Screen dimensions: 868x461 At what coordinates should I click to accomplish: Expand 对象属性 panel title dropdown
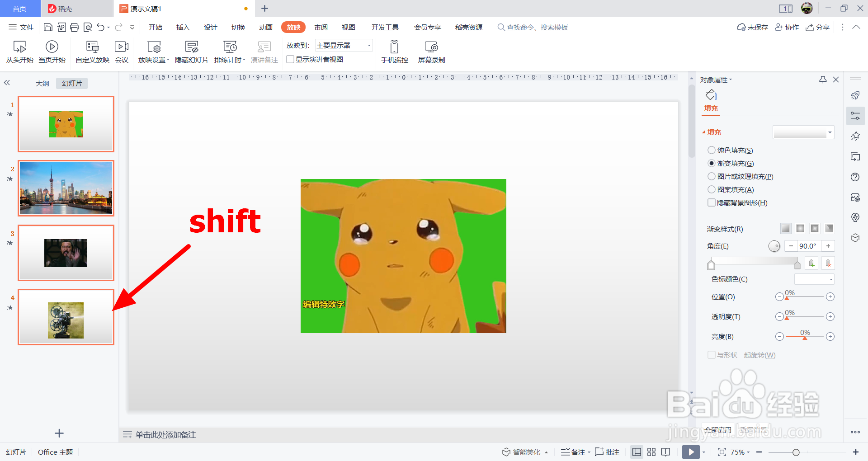pyautogui.click(x=731, y=80)
